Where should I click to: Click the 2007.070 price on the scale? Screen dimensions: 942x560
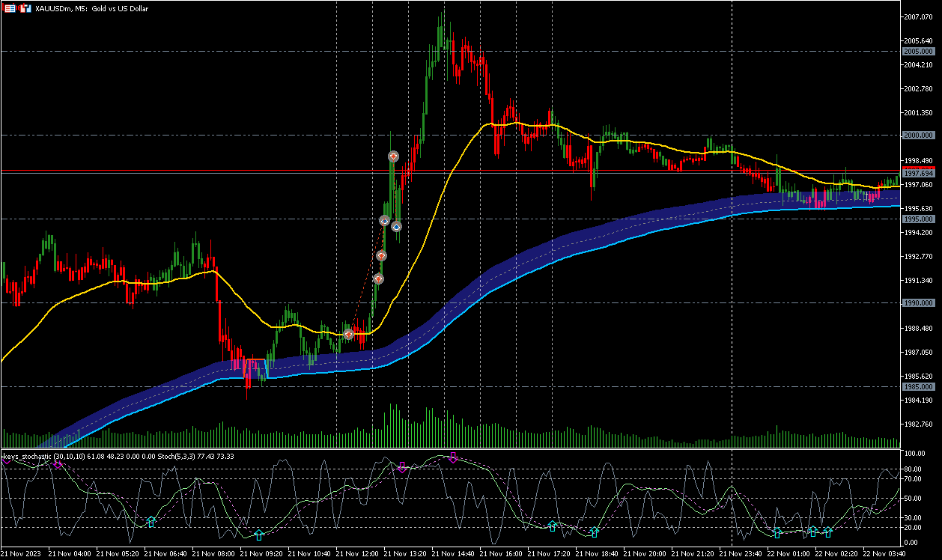click(x=918, y=16)
